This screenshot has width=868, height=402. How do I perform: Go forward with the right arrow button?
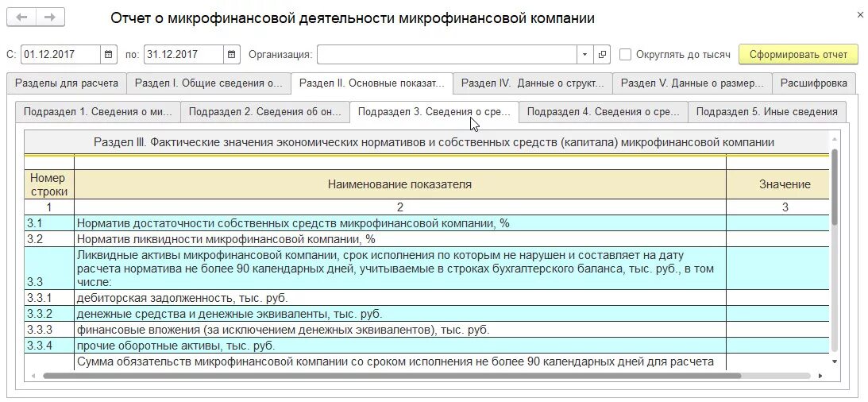50,17
